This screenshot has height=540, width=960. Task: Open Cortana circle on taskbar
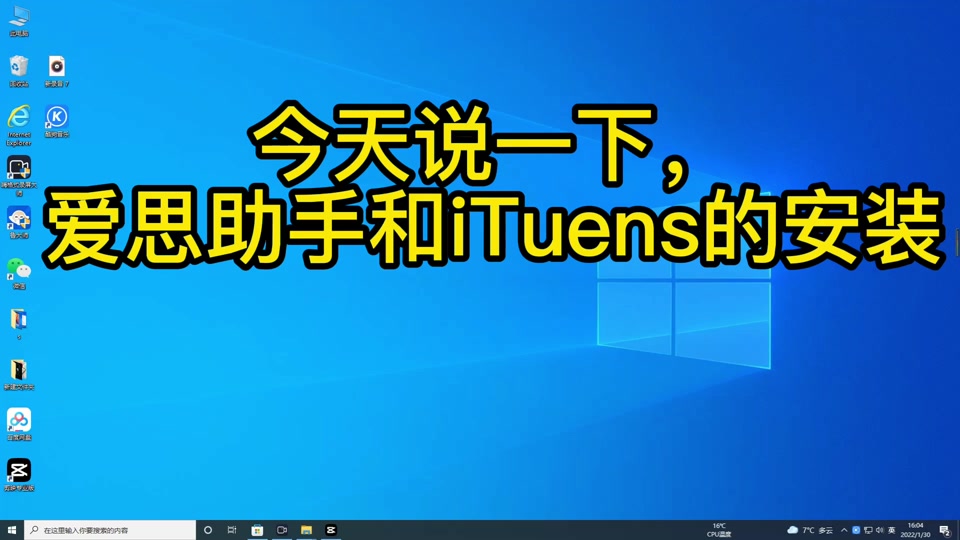click(x=208, y=530)
